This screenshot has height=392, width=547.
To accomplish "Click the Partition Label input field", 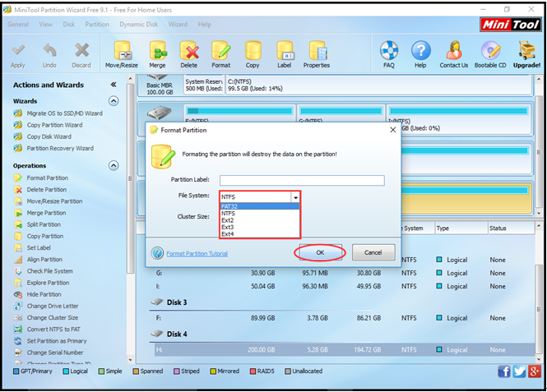I will pos(302,180).
